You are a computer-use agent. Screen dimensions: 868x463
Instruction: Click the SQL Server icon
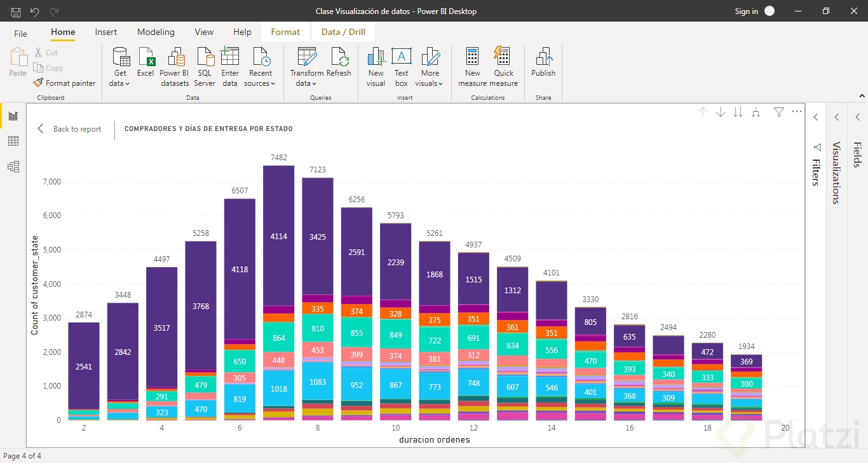tap(205, 57)
